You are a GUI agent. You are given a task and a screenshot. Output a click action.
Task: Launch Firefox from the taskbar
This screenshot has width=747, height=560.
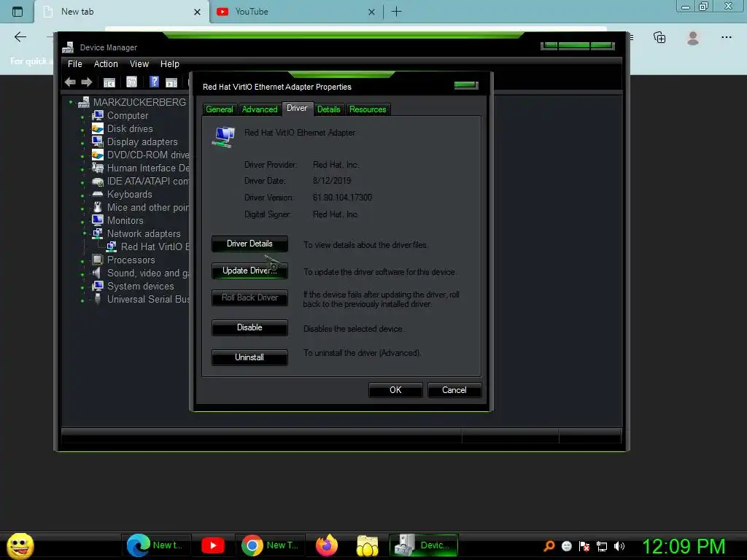[x=327, y=545]
